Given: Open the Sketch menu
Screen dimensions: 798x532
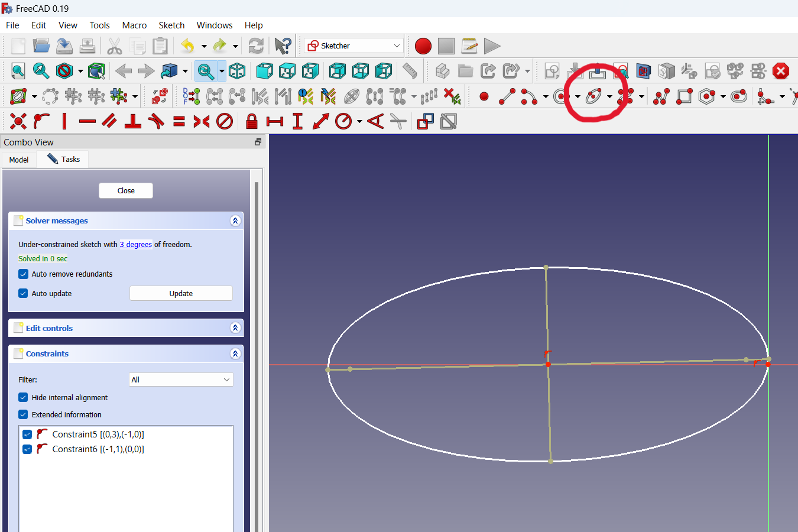Looking at the screenshot, I should pos(171,25).
